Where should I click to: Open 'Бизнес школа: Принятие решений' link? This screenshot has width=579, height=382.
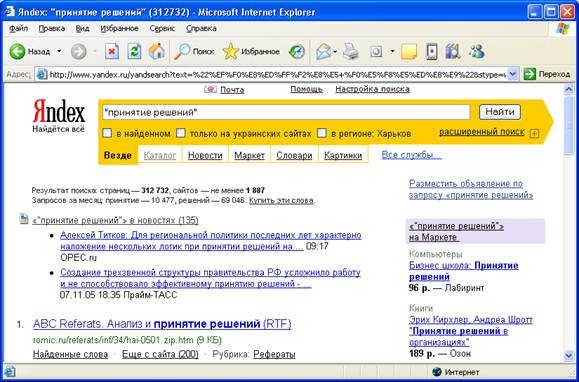(x=464, y=271)
